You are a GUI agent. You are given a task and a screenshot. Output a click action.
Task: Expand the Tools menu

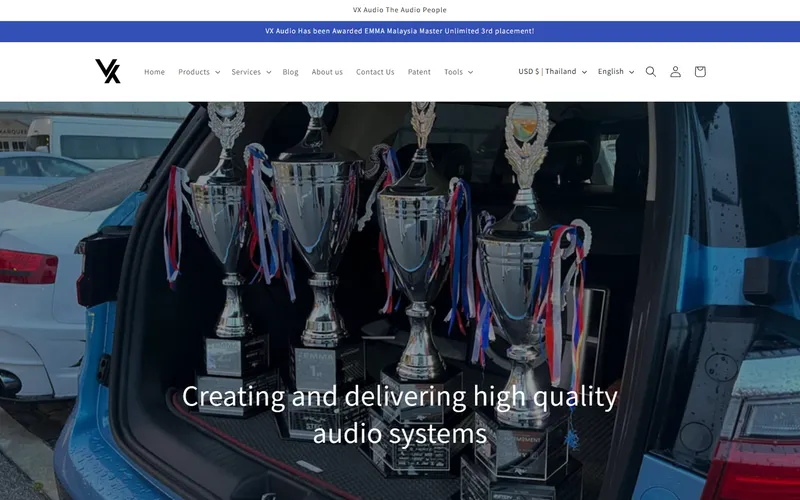[458, 72]
